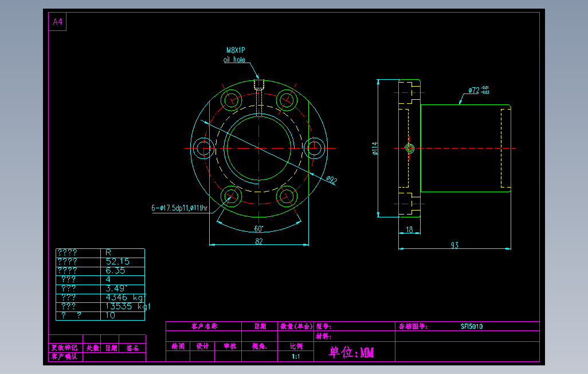Viewport: 588px width, 374px height.
Task: Click the 93 overall length dimension
Action: coord(454,245)
